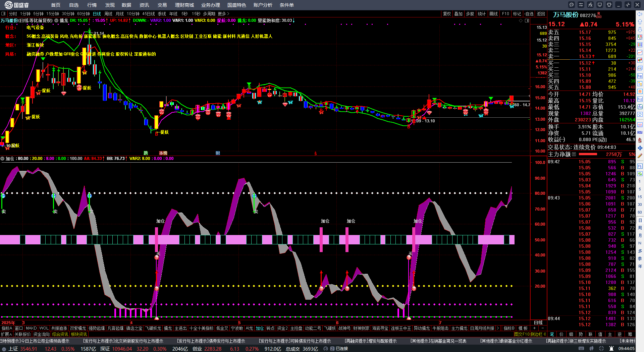Click the blue four-way move arrows icon
Screen dimensions: 644x352
click(x=640, y=148)
